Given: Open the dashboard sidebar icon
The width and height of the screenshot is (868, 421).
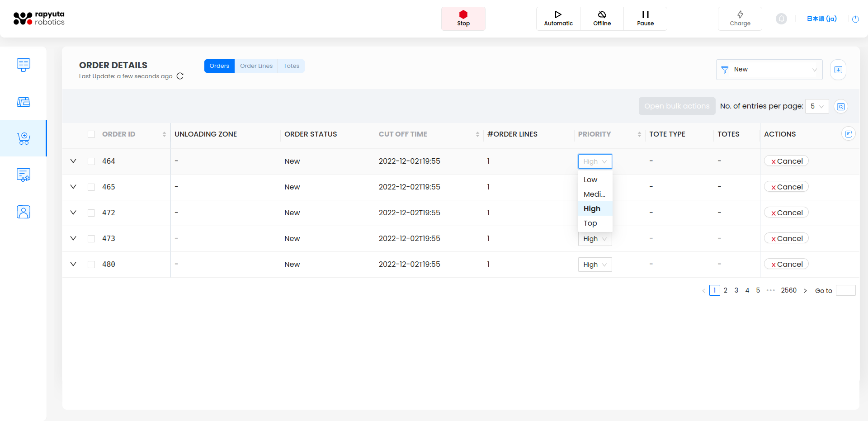Looking at the screenshot, I should click(x=24, y=65).
